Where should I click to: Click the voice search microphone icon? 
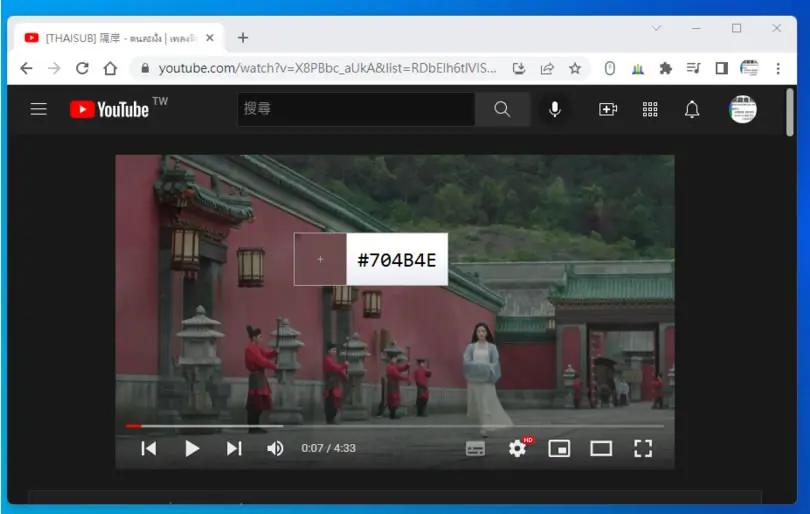[555, 109]
